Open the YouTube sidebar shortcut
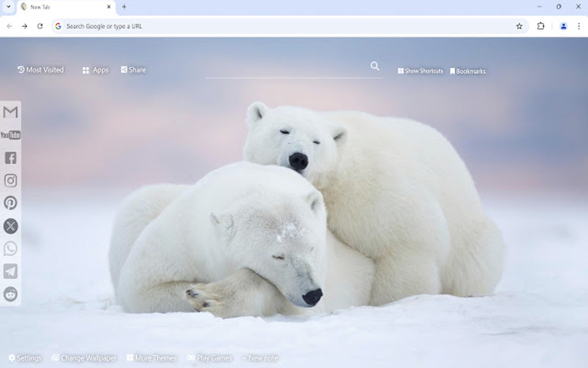 coord(10,134)
